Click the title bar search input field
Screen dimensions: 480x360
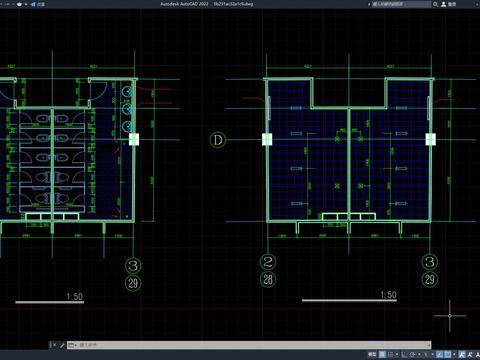coord(402,4)
